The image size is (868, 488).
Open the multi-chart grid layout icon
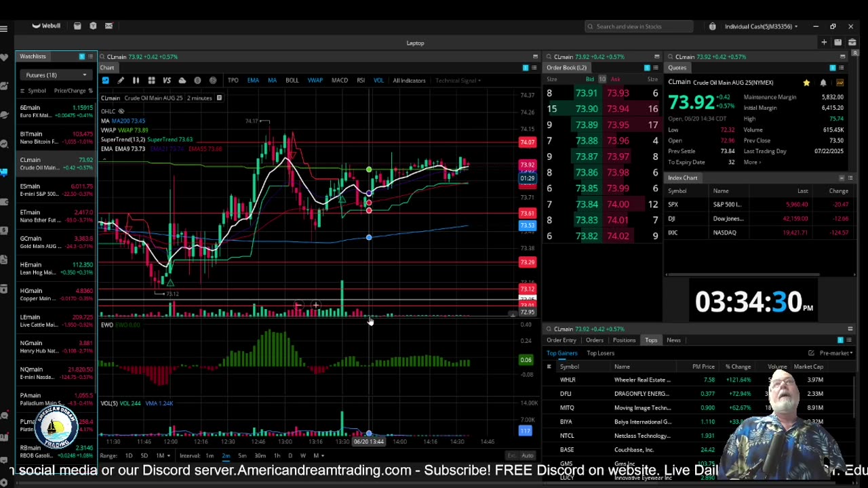coord(151,81)
